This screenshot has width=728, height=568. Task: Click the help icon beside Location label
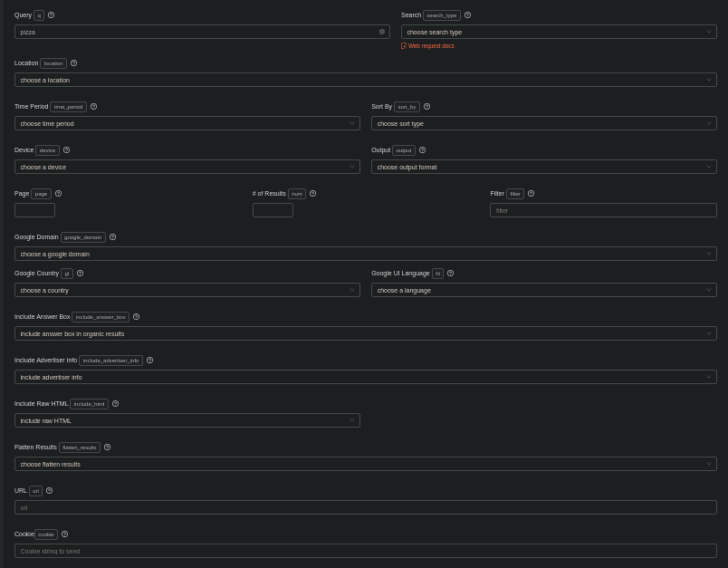point(73,63)
